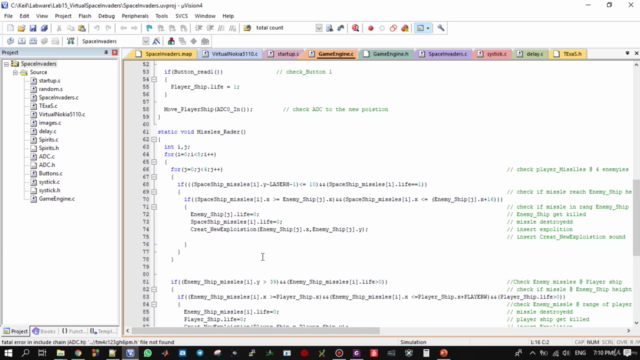The image size is (640, 360).
Task: Click the vertical scrollbar thumb of editor
Action: [x=636, y=218]
